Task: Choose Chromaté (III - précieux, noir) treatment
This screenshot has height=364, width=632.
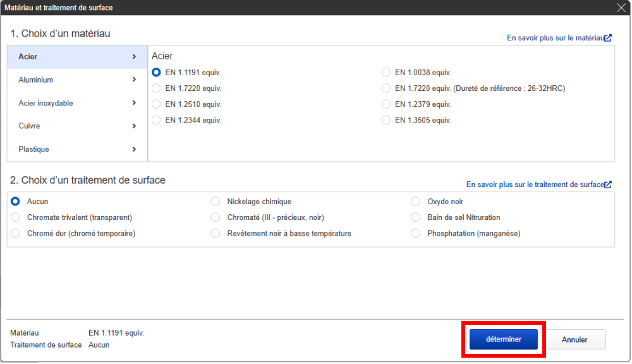Action: [216, 217]
